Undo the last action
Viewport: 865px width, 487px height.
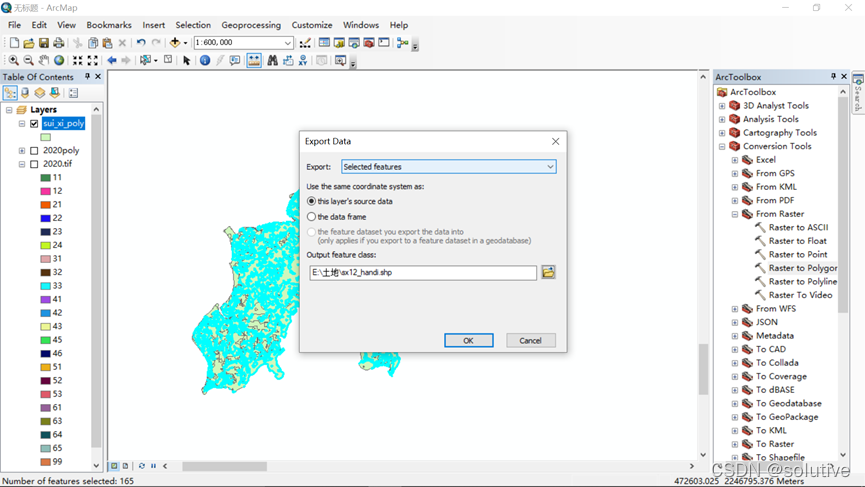click(x=141, y=42)
